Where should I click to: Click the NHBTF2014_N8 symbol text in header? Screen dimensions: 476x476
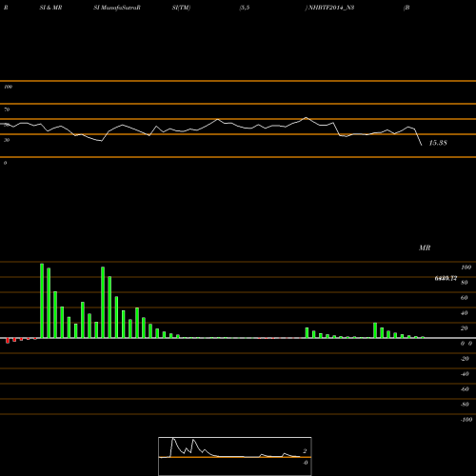click(331, 8)
